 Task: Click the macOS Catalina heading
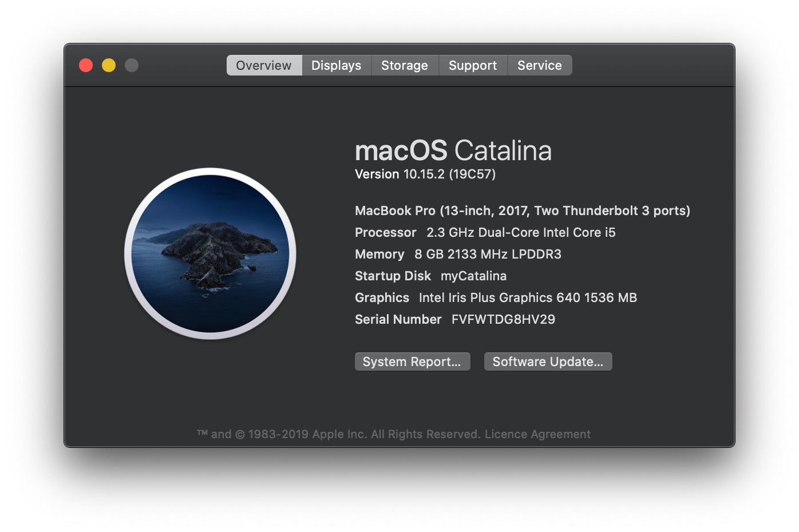(x=453, y=150)
